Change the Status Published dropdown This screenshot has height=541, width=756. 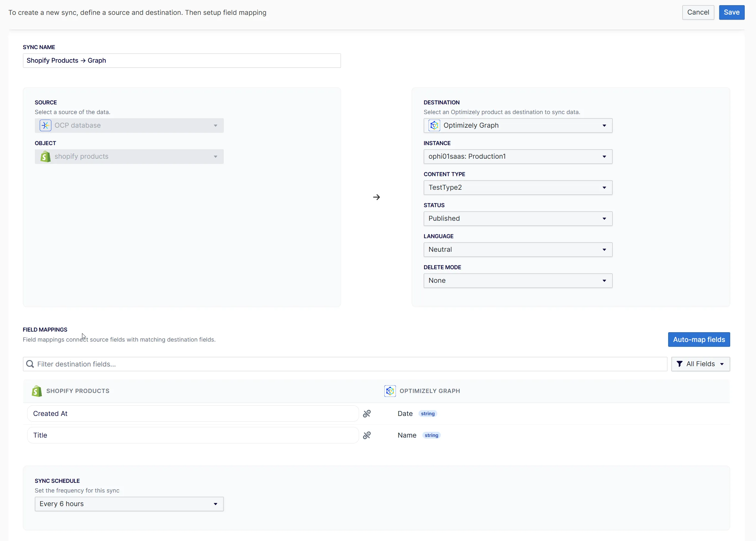[518, 218]
